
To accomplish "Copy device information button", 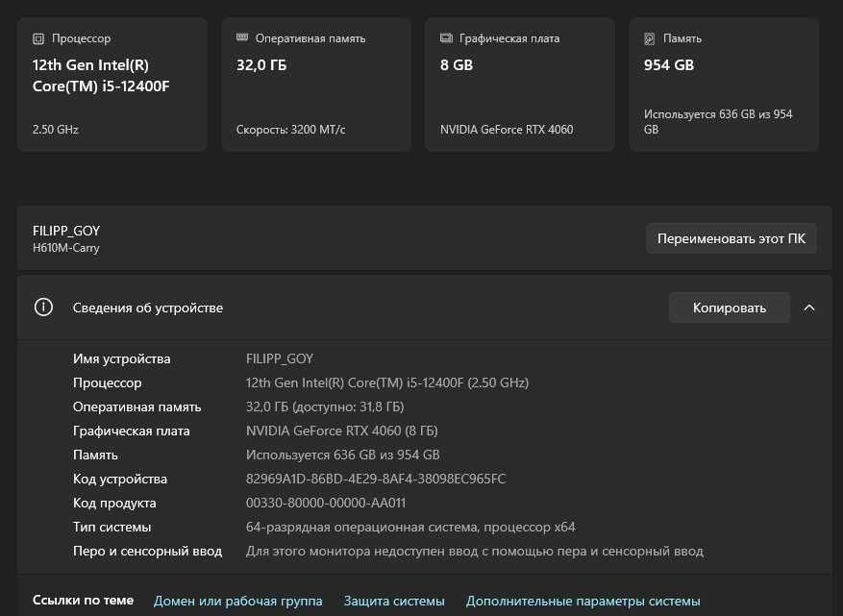I will coord(729,308).
